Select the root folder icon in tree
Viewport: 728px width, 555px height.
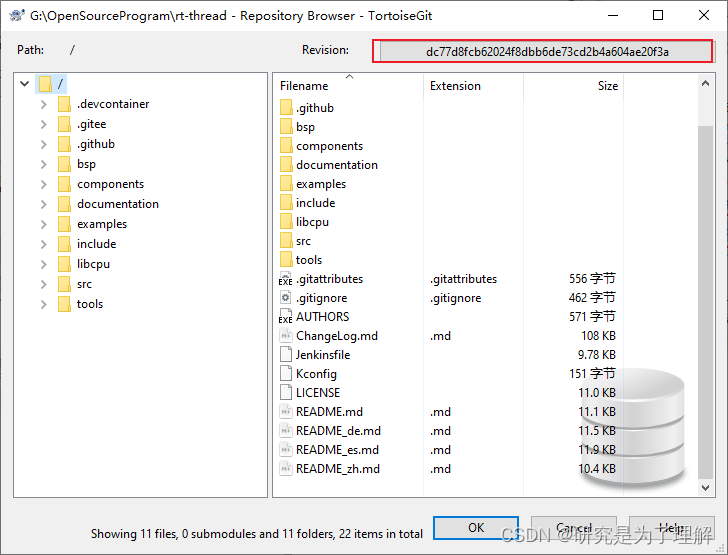tap(45, 84)
